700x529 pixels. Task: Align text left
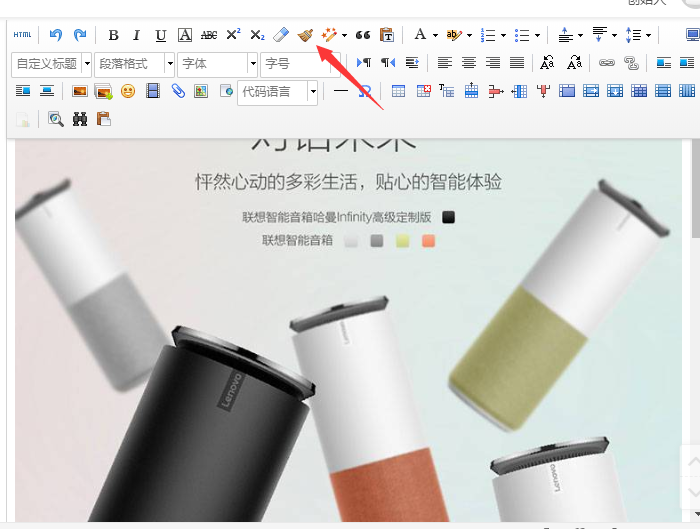[445, 63]
